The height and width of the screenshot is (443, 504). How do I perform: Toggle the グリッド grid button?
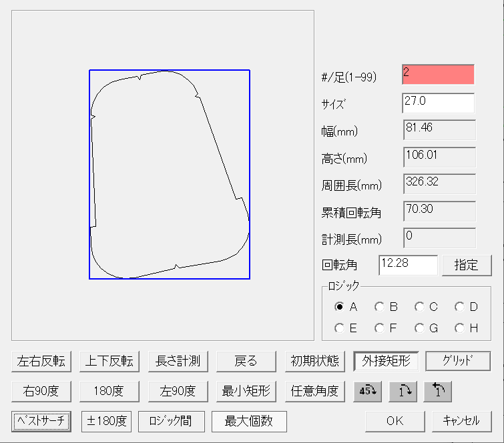coord(458,361)
